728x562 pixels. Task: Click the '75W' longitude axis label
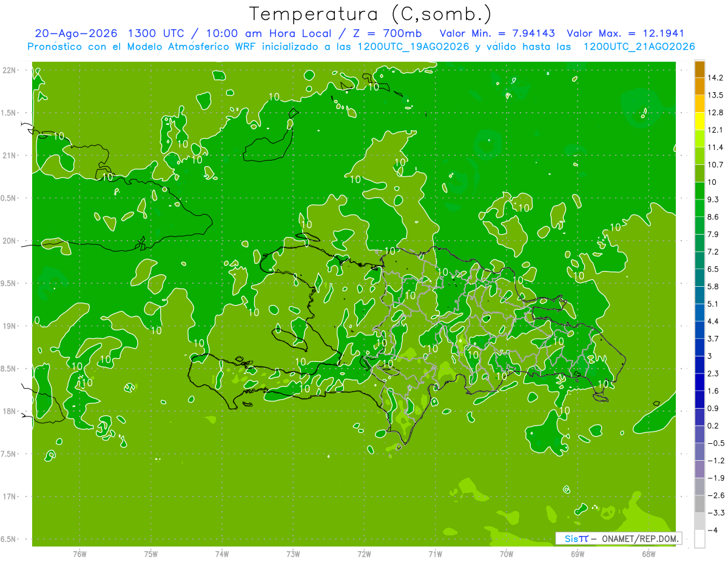[150, 555]
